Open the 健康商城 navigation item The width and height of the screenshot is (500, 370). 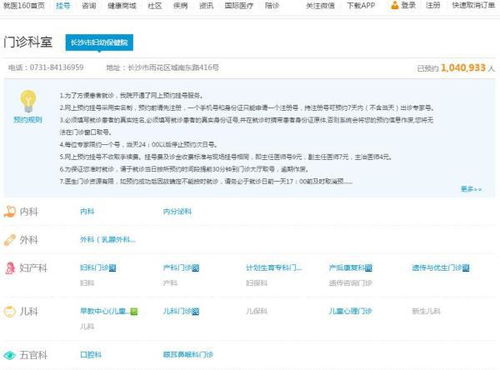(122, 5)
